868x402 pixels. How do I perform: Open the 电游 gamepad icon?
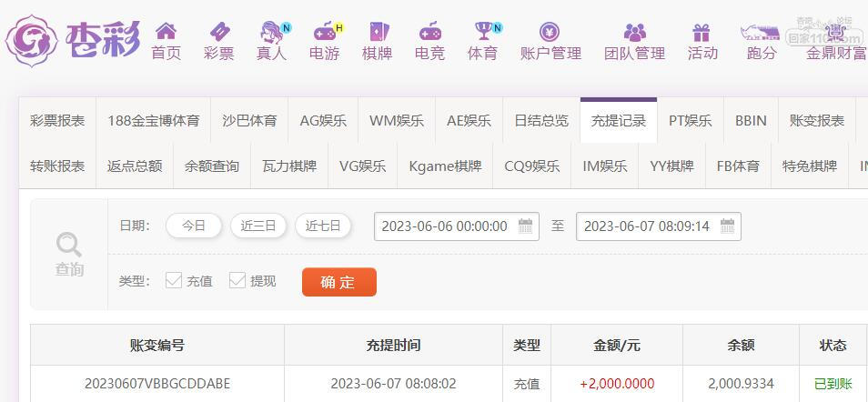324,32
